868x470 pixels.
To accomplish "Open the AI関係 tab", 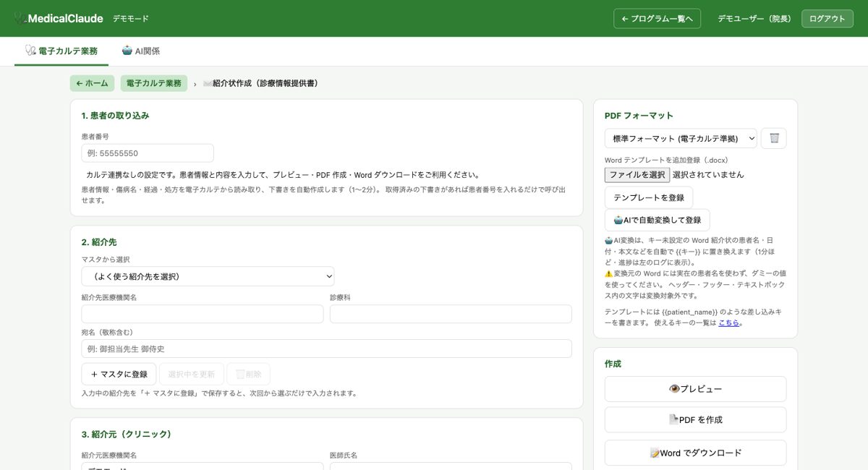I will coord(141,51).
